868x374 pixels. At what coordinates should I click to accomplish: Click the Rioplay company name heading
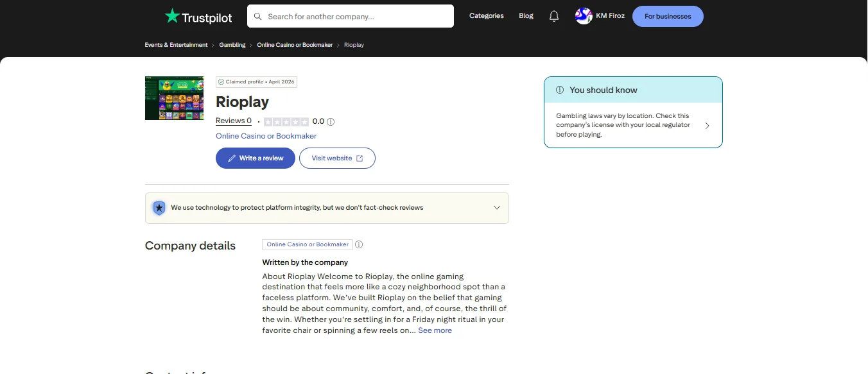(x=242, y=102)
